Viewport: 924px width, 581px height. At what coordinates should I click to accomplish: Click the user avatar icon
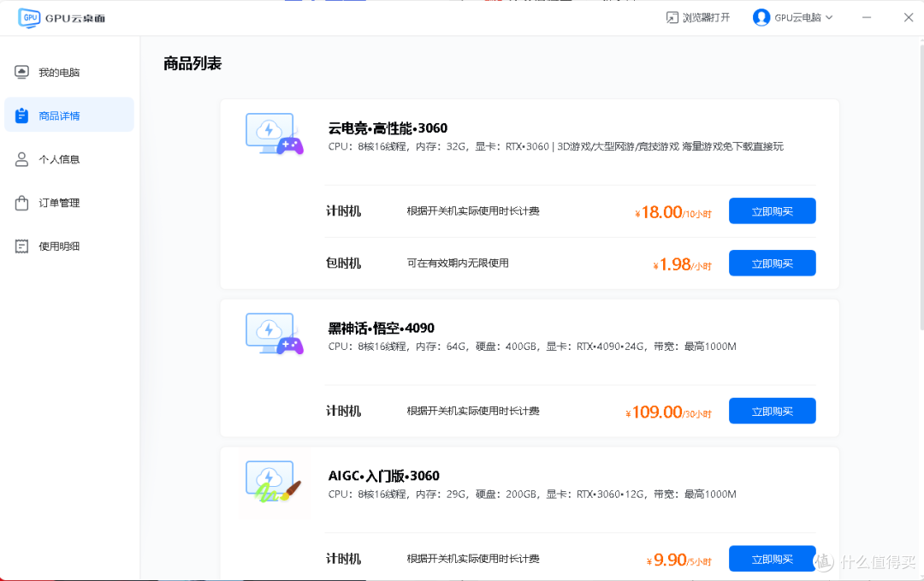(761, 18)
